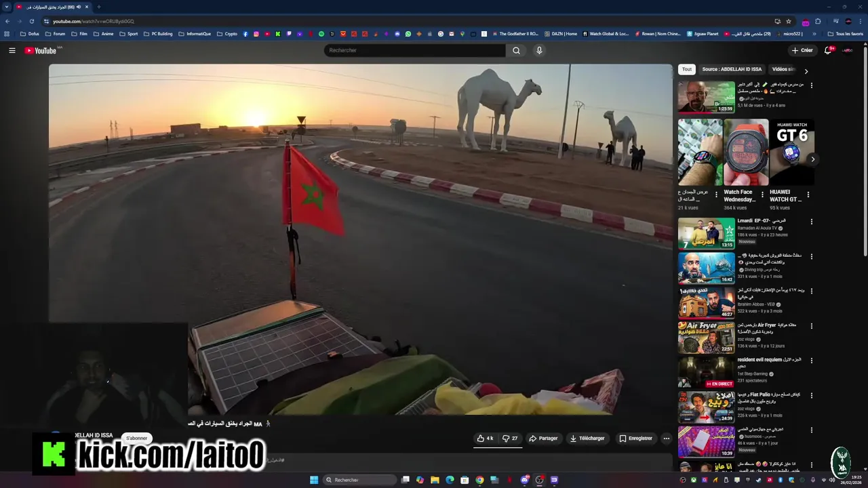Image resolution: width=868 pixels, height=488 pixels.
Task: Click the Télécharger download button
Action: 587,439
